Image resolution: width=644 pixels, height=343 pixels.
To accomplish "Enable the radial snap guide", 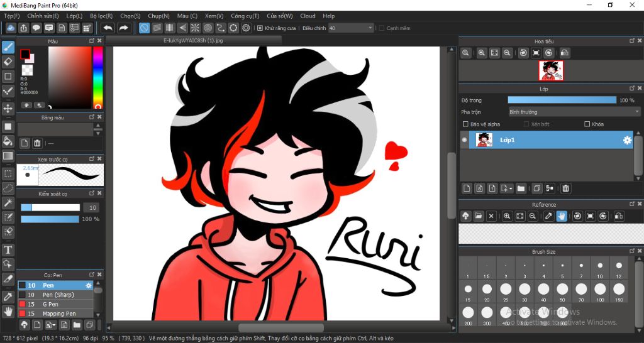I will [x=195, y=28].
